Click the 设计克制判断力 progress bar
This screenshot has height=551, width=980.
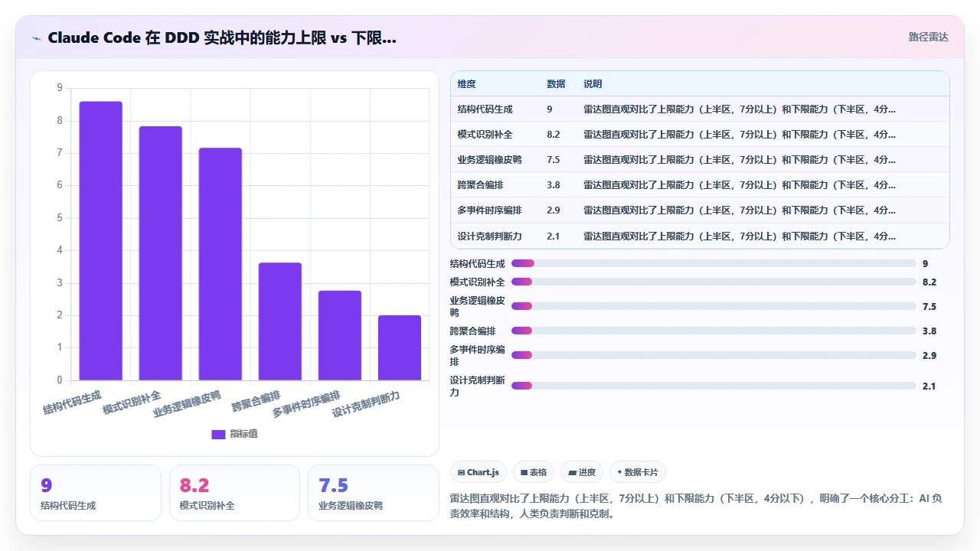pos(714,386)
